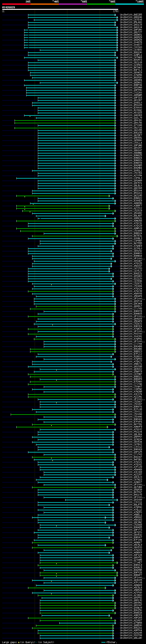Click the purple ~60% identity color segment
The image size is (146, 644).
tap(73, 4)
